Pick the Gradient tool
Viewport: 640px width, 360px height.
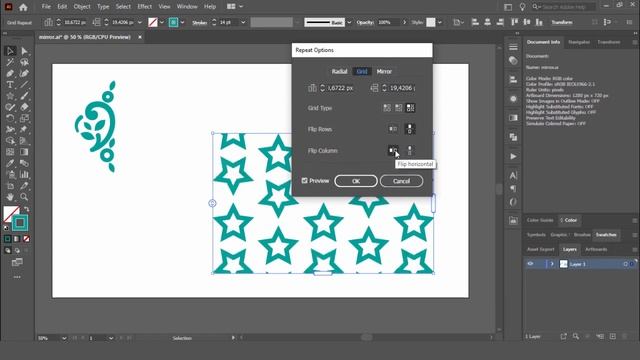point(24,152)
